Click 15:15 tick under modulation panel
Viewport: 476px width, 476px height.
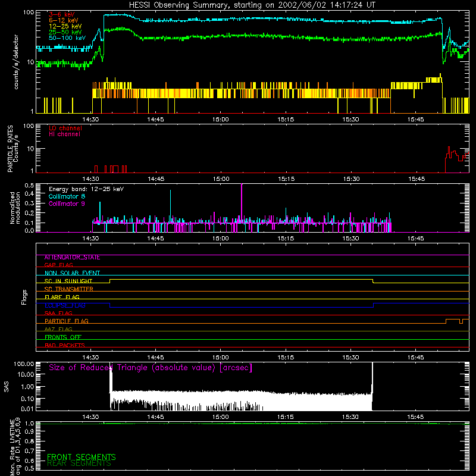click(x=286, y=239)
